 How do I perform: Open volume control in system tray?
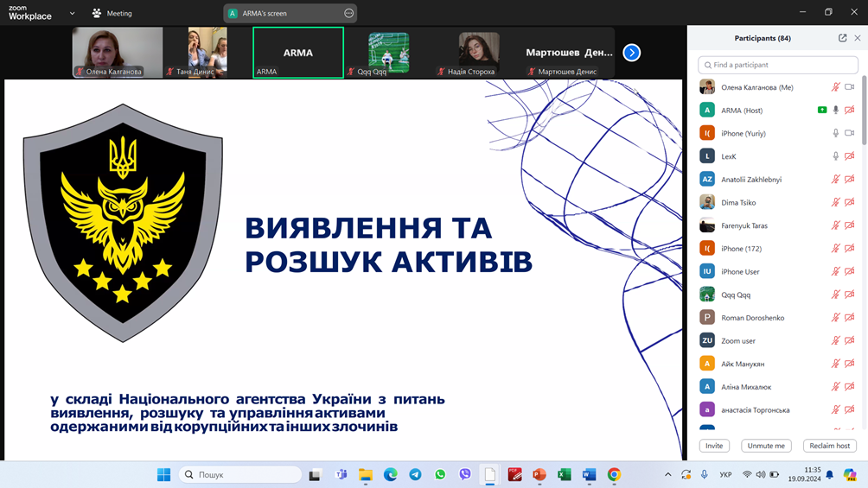click(761, 475)
